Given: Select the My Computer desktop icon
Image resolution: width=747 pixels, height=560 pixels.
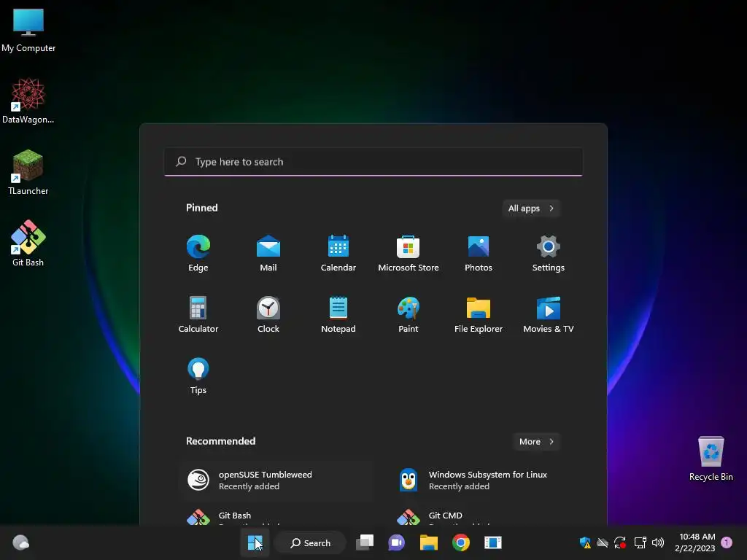Looking at the screenshot, I should (28, 31).
